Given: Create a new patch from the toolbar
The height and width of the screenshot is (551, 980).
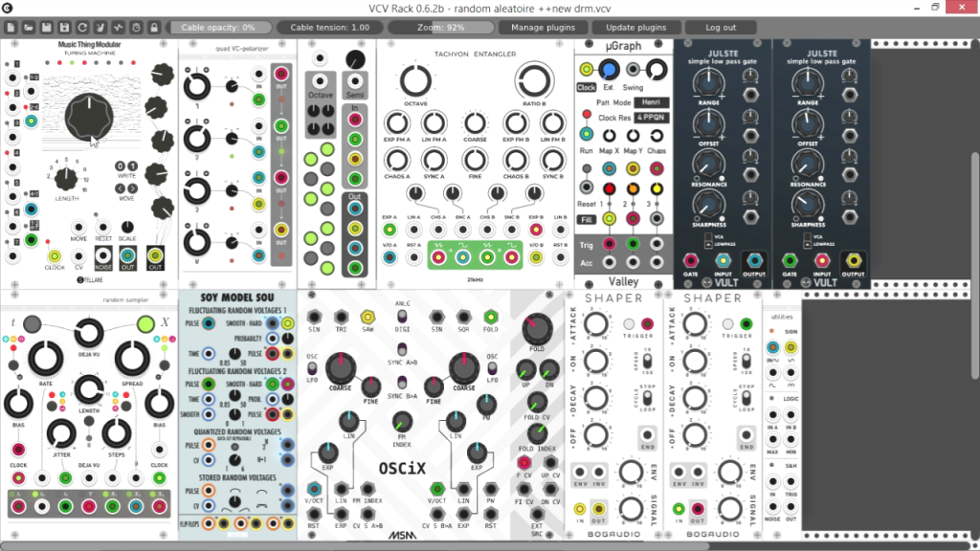Looking at the screenshot, I should (x=11, y=28).
